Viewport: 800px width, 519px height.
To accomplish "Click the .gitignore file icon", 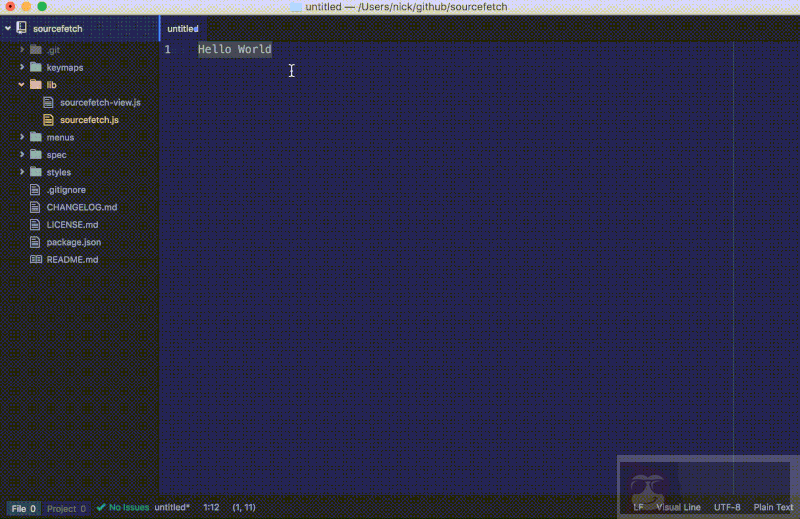I will coord(36,189).
